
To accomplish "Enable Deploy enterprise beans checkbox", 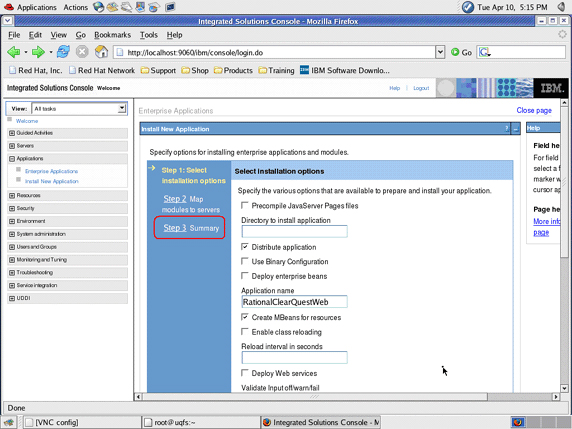I will point(245,276).
